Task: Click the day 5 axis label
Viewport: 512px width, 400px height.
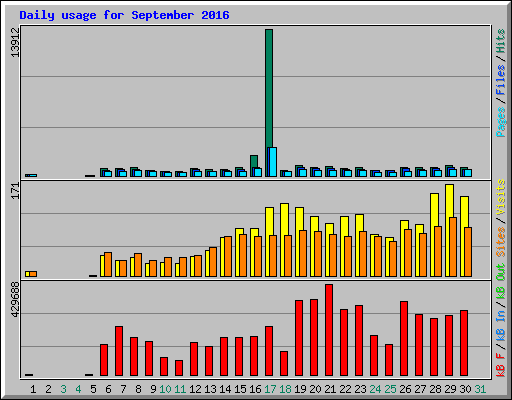Action: pos(93,389)
